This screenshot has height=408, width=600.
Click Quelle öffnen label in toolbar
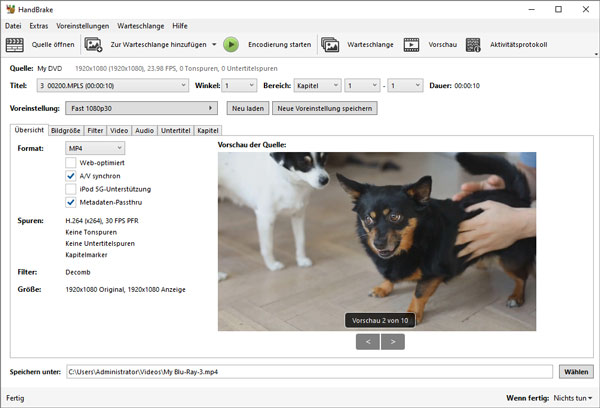(x=53, y=45)
